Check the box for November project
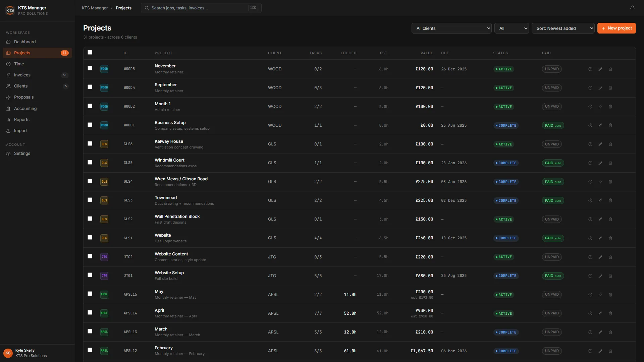 pyautogui.click(x=90, y=68)
